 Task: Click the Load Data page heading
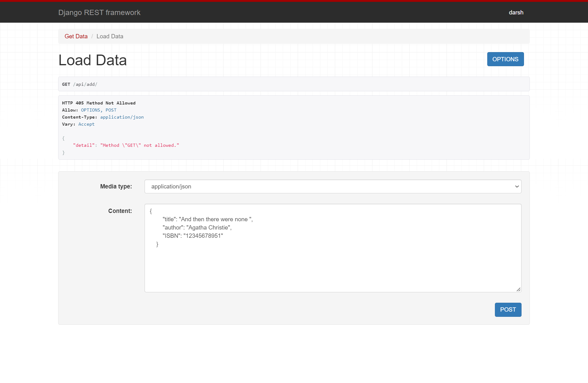92,60
